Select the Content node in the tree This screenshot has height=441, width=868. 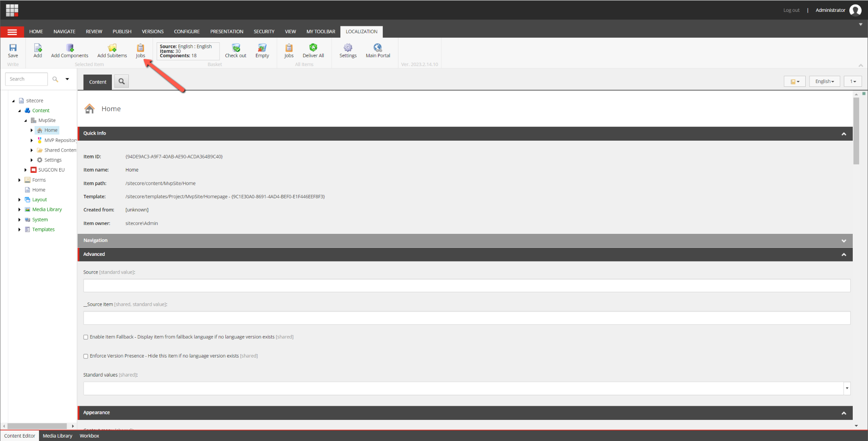(x=41, y=111)
